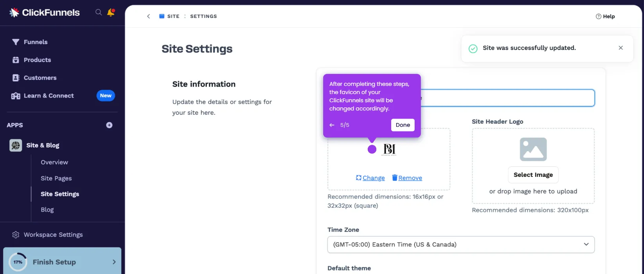644x274 pixels.
Task: Click SETTINGS breadcrumb
Action: pyautogui.click(x=204, y=16)
